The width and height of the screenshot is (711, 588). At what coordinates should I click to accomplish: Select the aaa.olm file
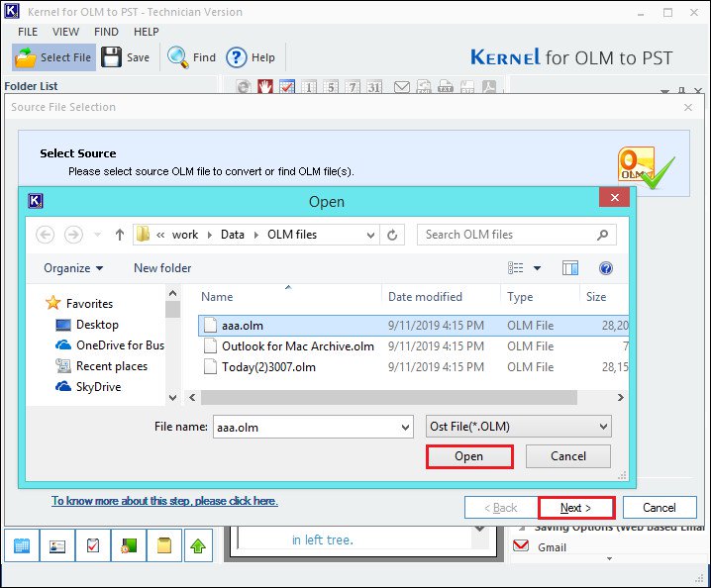point(413,326)
